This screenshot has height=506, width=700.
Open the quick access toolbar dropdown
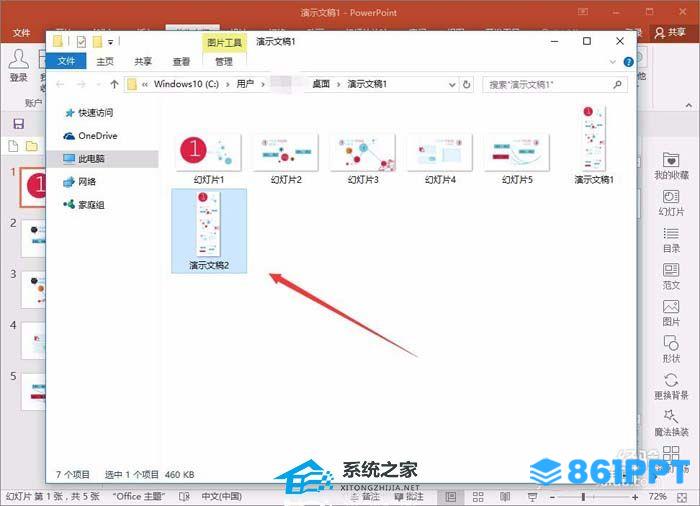click(110, 42)
